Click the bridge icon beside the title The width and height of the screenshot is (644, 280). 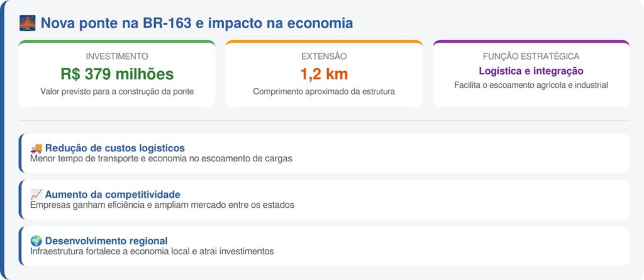[28, 23]
